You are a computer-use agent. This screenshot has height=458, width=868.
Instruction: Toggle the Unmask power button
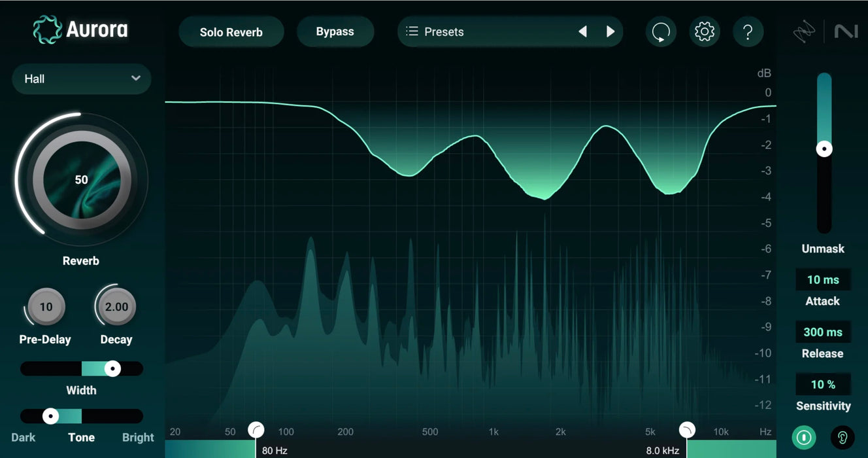click(803, 437)
